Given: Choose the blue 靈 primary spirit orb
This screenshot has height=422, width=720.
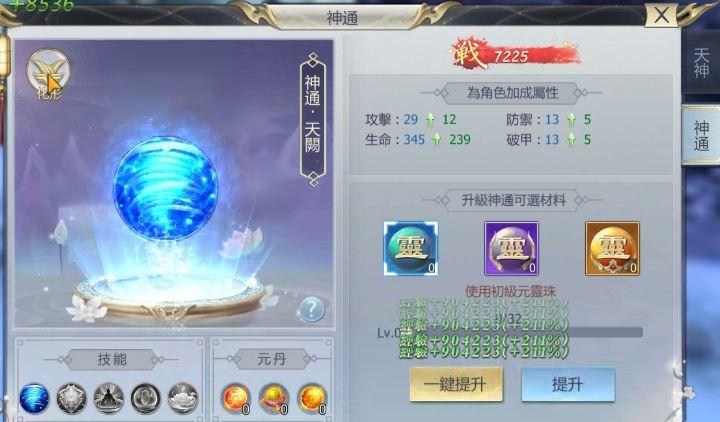Looking at the screenshot, I should [x=411, y=248].
